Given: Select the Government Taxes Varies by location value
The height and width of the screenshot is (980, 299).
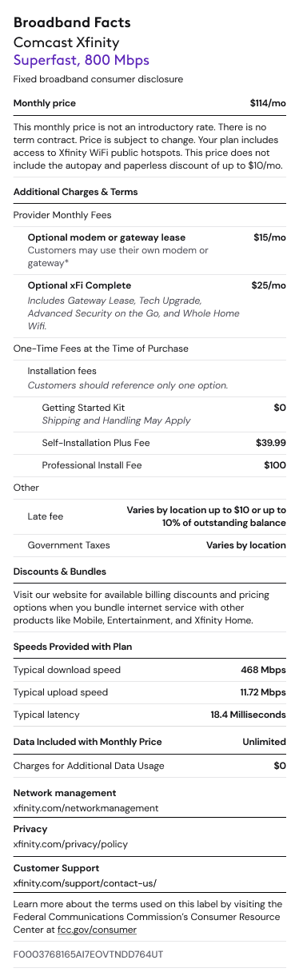Looking at the screenshot, I should (x=245, y=545).
